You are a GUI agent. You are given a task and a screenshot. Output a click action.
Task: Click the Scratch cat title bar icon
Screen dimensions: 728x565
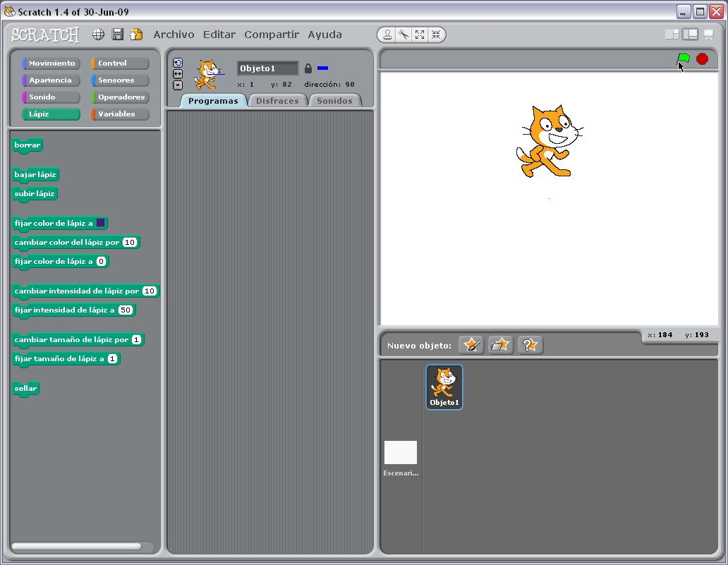point(9,11)
